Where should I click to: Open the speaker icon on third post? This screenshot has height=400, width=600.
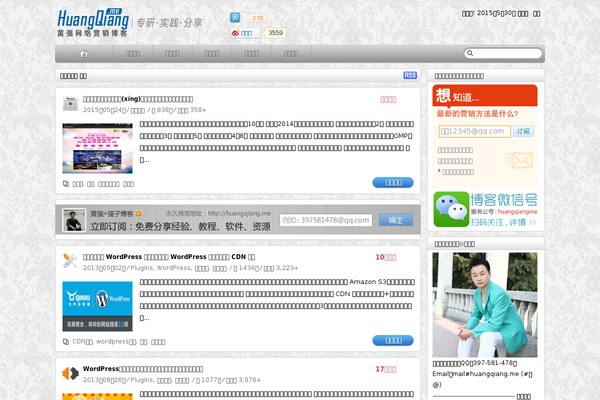pos(70,373)
